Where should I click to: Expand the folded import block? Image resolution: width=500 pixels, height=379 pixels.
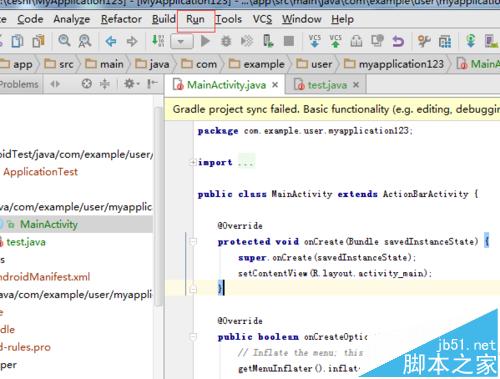(192, 163)
